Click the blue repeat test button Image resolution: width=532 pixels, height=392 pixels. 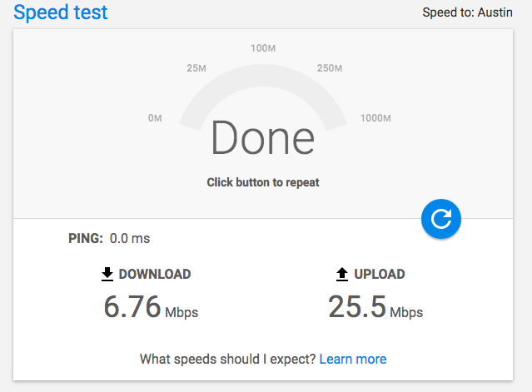click(x=441, y=219)
